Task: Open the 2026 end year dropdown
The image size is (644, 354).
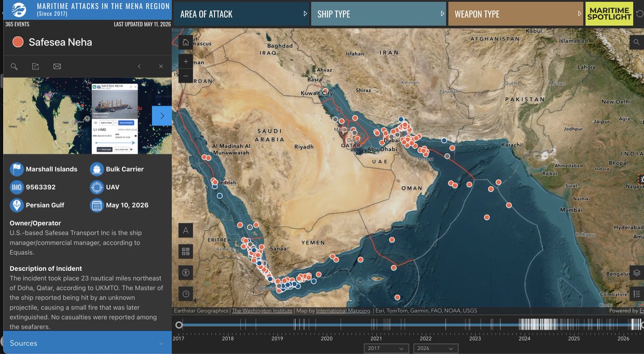Action: [436, 348]
